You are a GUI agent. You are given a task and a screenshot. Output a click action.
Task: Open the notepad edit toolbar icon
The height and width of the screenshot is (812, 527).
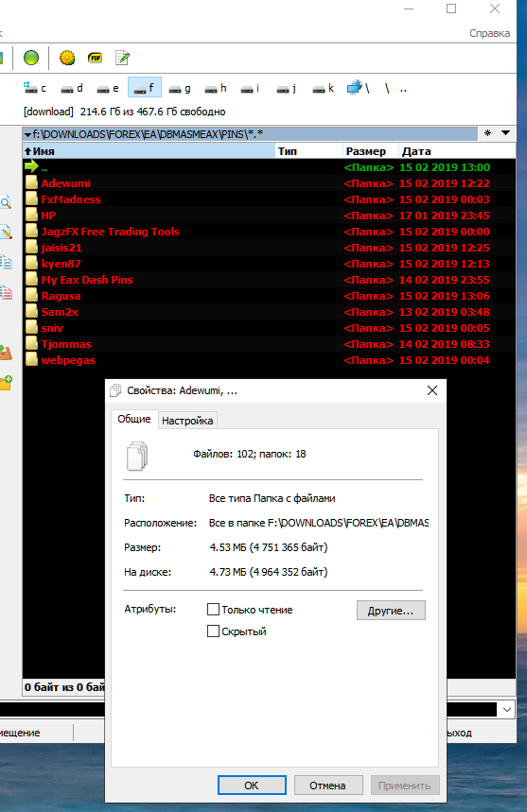pyautogui.click(x=122, y=58)
